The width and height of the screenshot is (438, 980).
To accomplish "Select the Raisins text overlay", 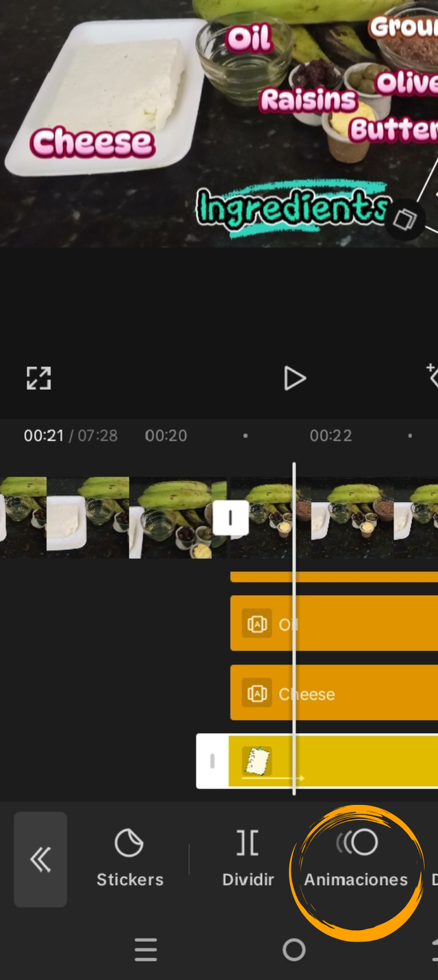I will (308, 101).
